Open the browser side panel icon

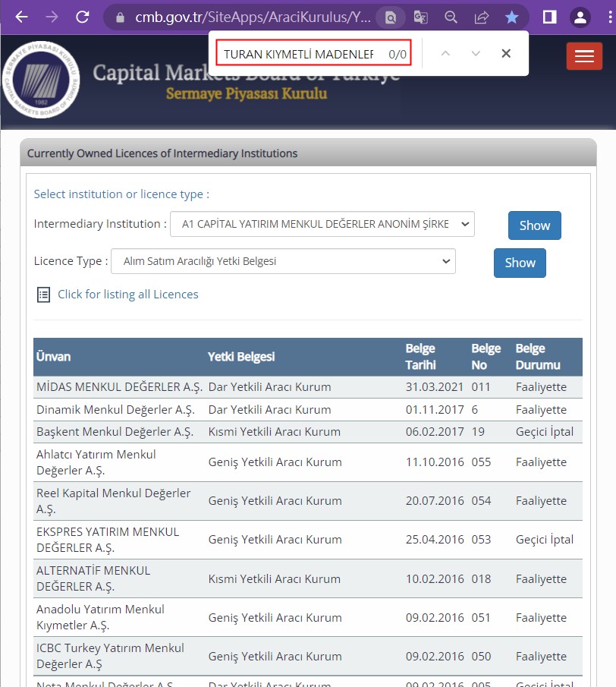(x=550, y=17)
